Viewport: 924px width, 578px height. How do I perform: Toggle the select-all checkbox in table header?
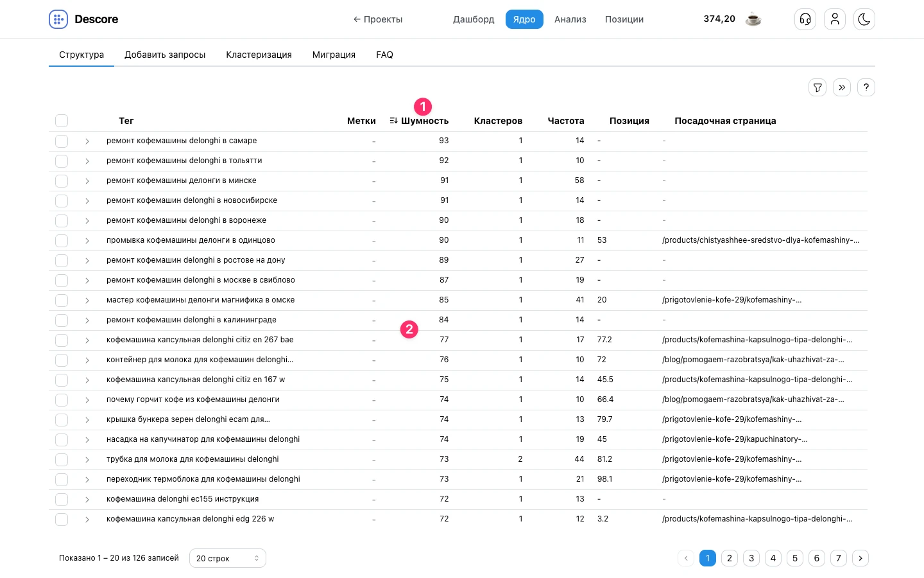(62, 121)
